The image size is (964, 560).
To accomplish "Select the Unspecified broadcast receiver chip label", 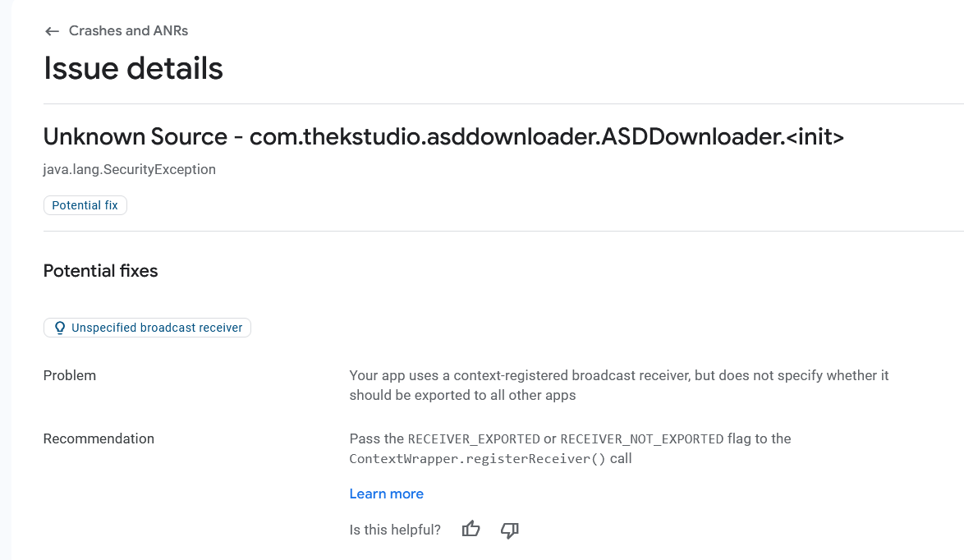I will click(x=157, y=328).
